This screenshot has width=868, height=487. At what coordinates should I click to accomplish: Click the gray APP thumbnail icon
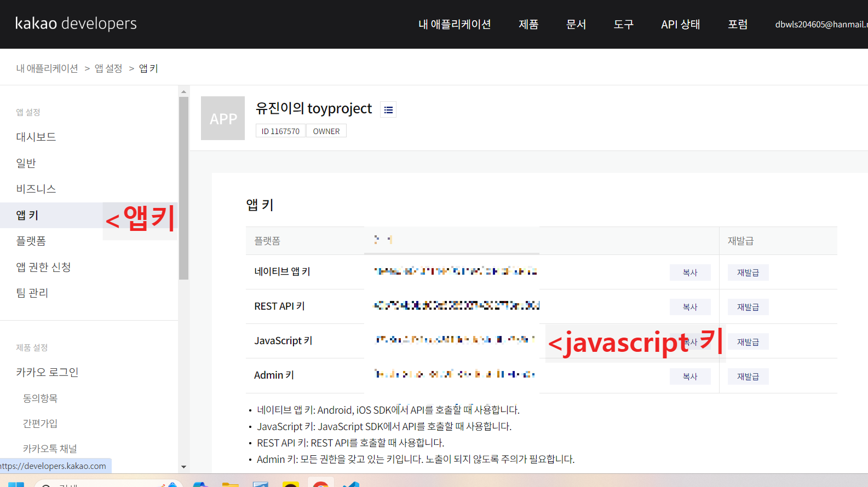click(223, 118)
